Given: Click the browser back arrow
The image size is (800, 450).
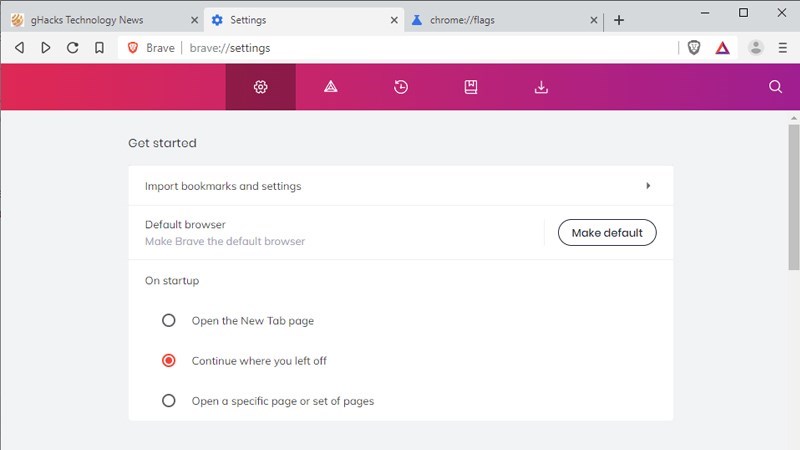Looking at the screenshot, I should pos(19,48).
